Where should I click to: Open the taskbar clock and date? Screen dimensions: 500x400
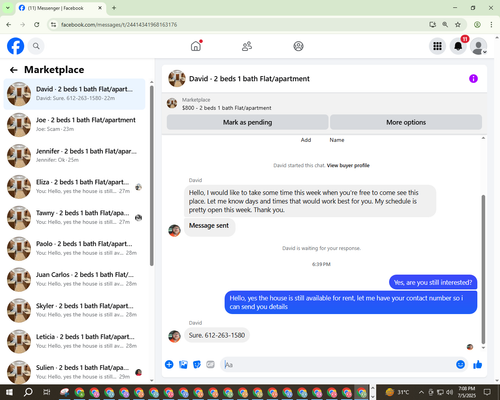(x=466, y=392)
